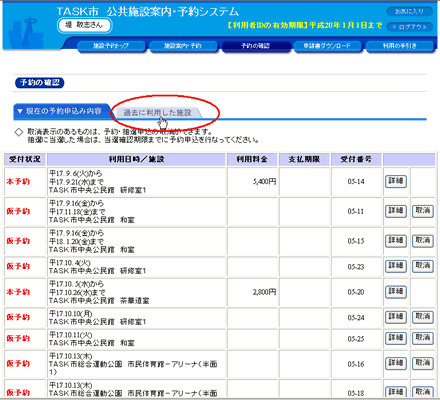440x400 pixels.
Task: Open 詳細 for reservation 05-16
Action: tap(396, 363)
